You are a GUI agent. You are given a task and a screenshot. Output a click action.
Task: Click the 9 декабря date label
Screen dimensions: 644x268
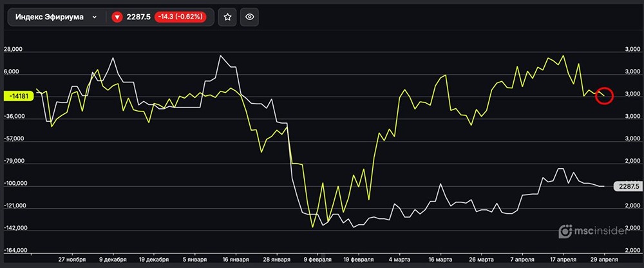(113, 260)
